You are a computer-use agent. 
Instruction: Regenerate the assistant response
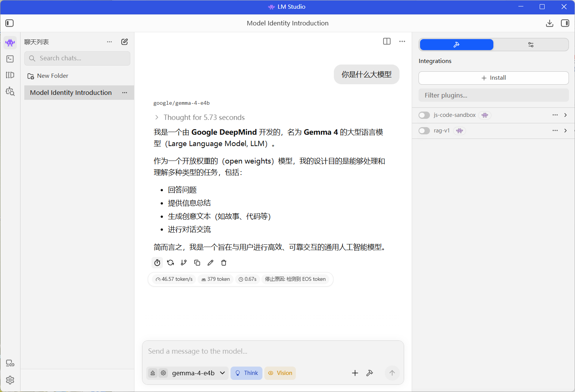point(171,263)
